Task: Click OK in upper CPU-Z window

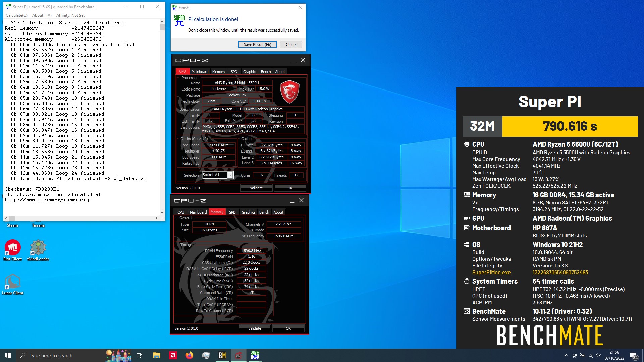Action: coord(290,188)
